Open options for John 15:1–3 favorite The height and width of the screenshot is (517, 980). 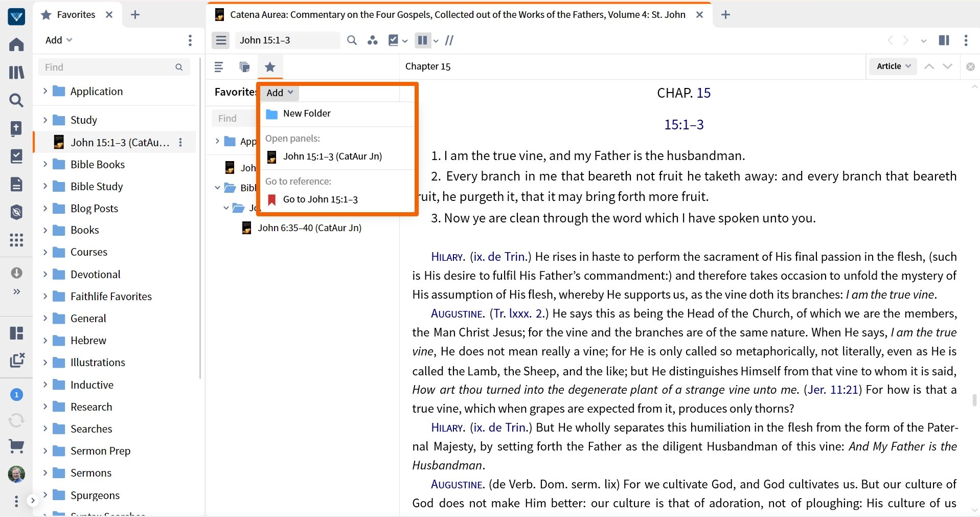point(180,142)
